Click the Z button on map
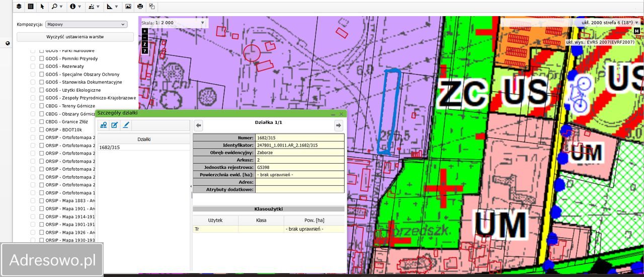This screenshot has height=277, width=644. [145, 44]
